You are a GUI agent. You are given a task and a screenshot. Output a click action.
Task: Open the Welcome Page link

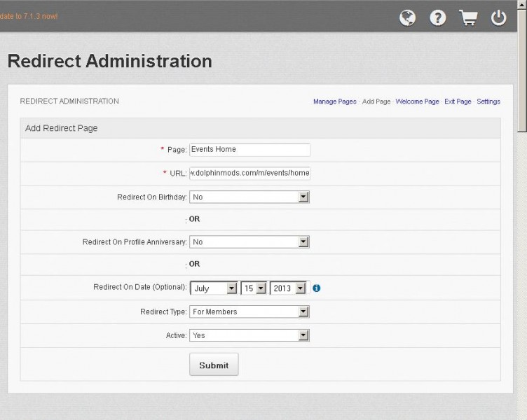pos(417,101)
